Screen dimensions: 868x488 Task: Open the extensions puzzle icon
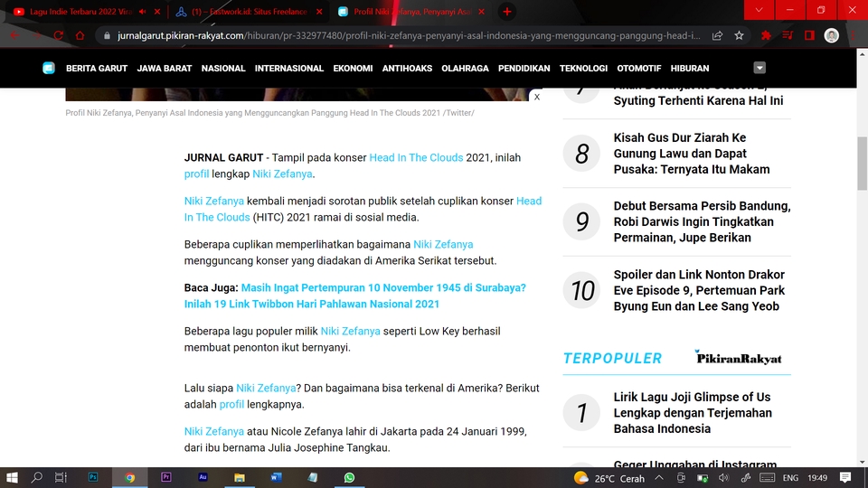click(766, 35)
